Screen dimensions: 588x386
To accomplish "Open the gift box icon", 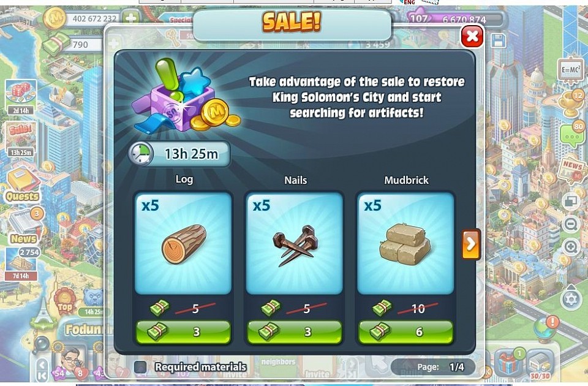I will 510,363.
